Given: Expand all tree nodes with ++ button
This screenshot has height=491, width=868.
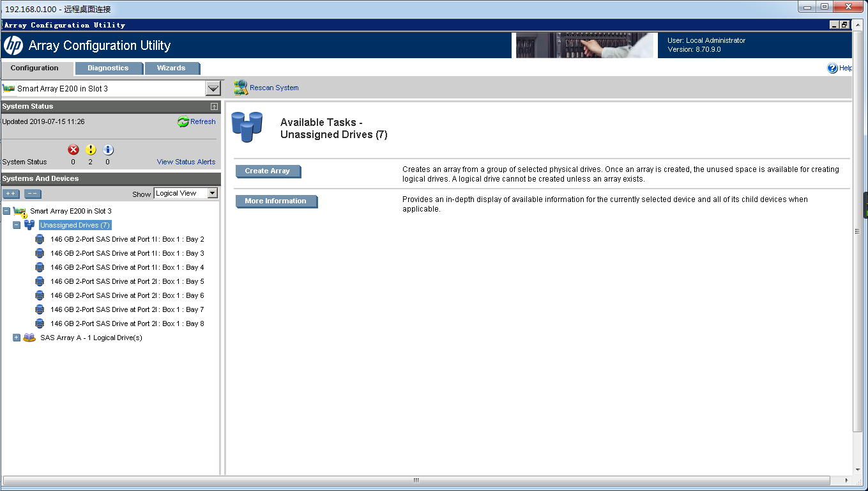Looking at the screenshot, I should 11,194.
